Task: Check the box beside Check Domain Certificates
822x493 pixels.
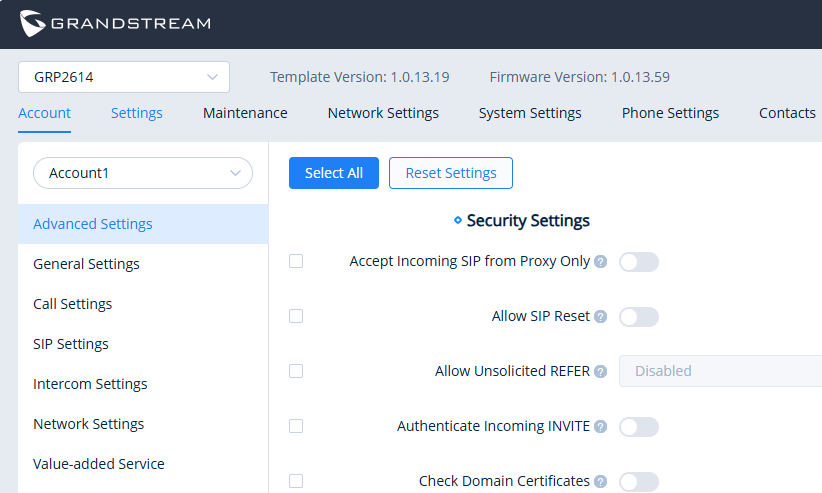Action: 296,481
